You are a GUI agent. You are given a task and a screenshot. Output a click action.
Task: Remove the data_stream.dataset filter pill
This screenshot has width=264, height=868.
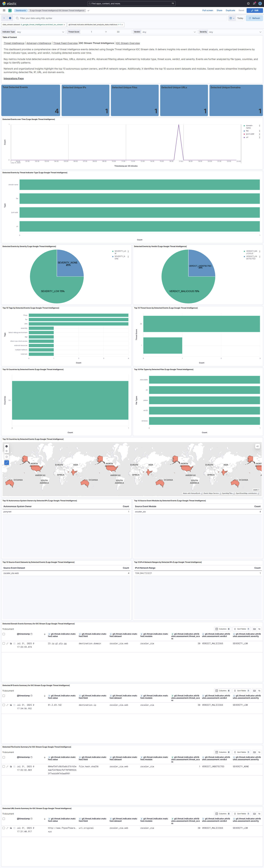pos(64,25)
